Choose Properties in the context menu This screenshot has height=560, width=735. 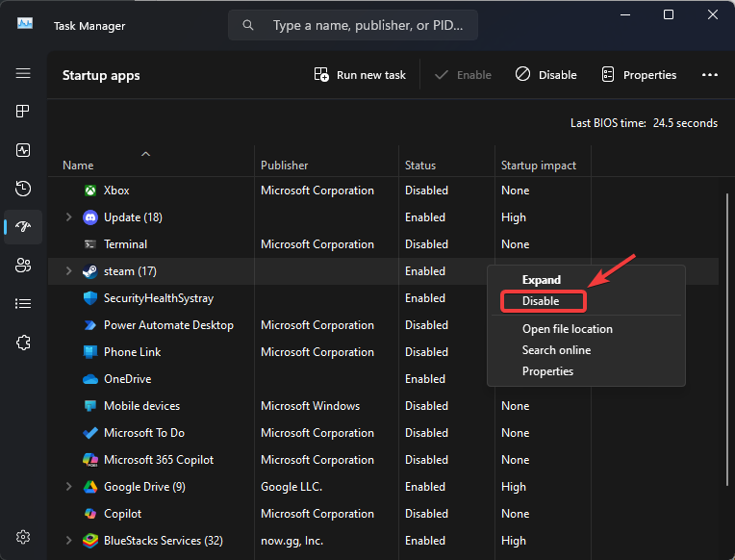point(547,371)
